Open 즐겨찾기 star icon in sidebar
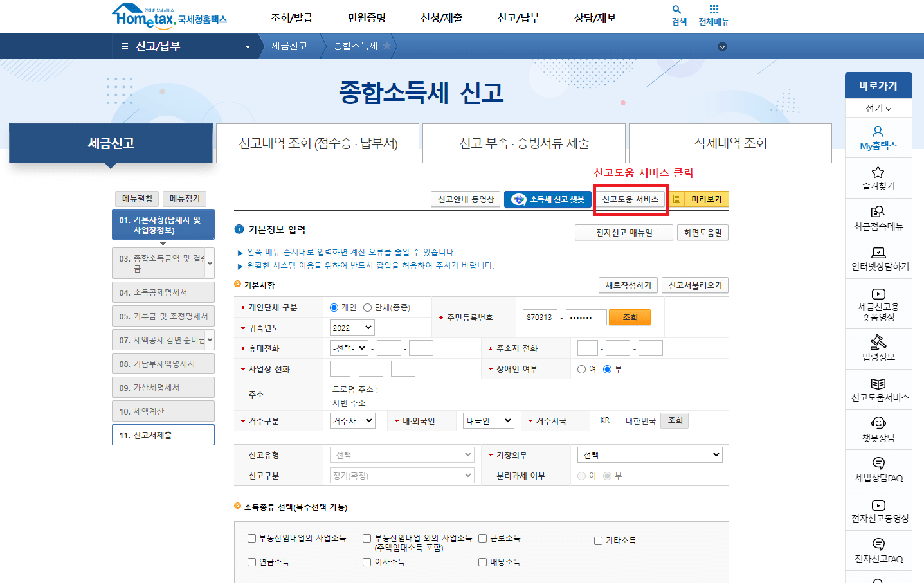The image size is (924, 583). 878,172
